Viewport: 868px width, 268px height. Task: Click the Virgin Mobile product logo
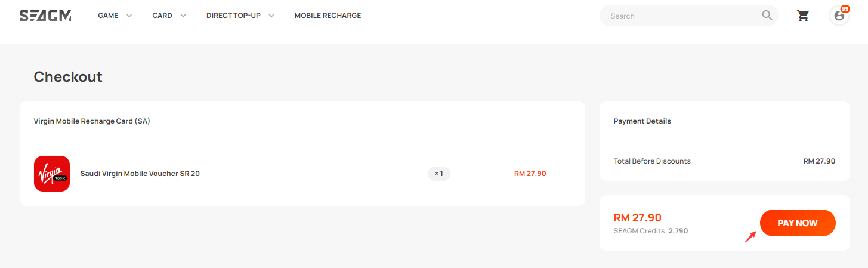(x=52, y=174)
